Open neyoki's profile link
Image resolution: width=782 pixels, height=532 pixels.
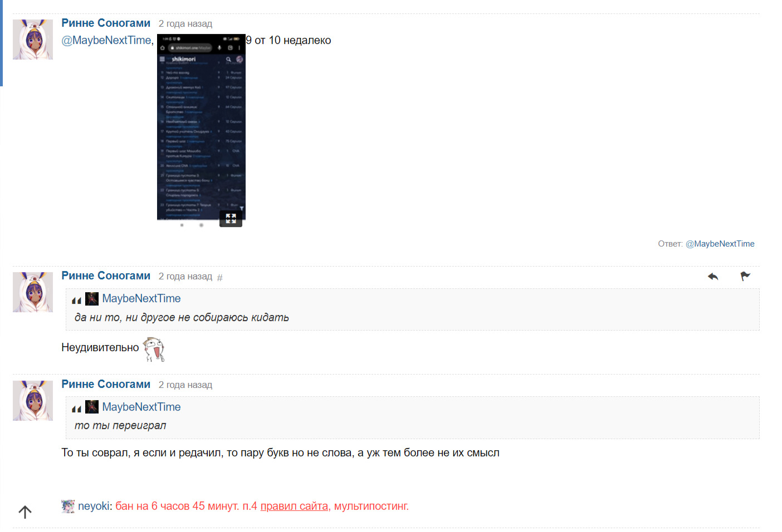[94, 506]
